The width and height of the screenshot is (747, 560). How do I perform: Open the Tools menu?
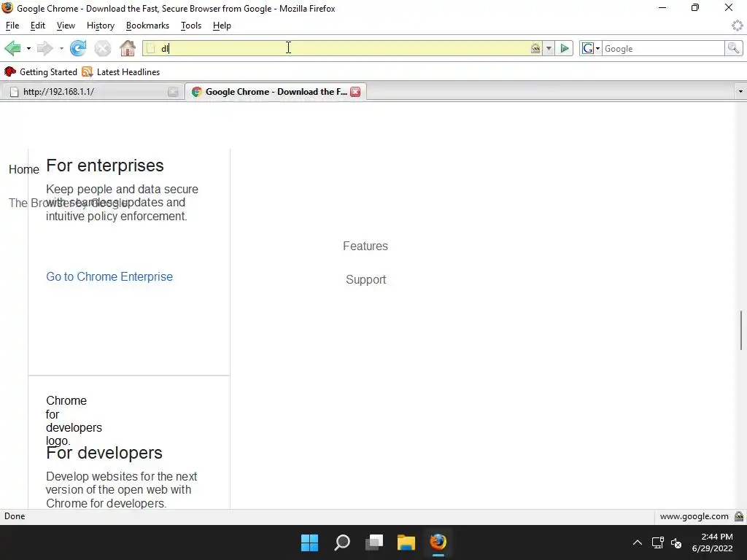(191, 26)
